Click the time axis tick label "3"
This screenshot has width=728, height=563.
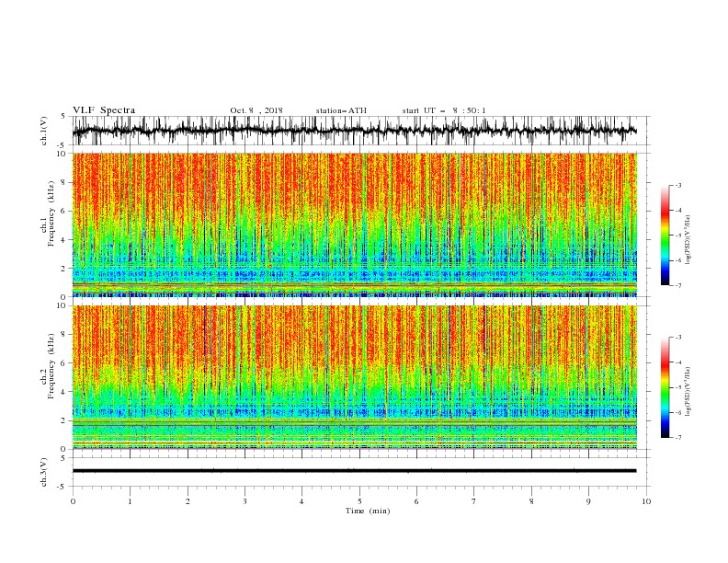245,501
